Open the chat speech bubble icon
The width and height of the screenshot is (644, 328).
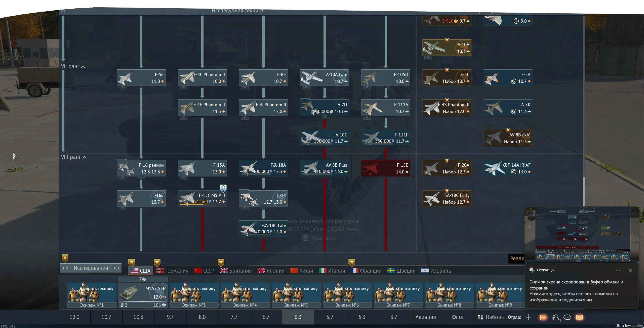(x=567, y=317)
